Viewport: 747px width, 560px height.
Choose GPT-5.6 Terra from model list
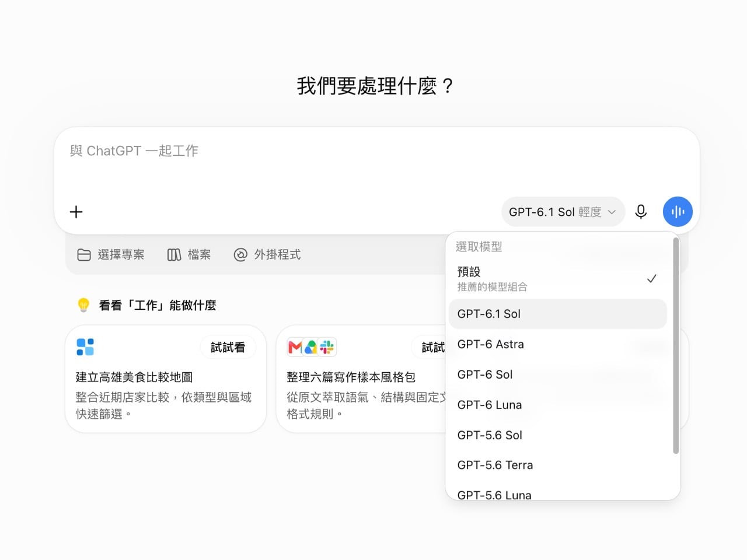point(558,465)
